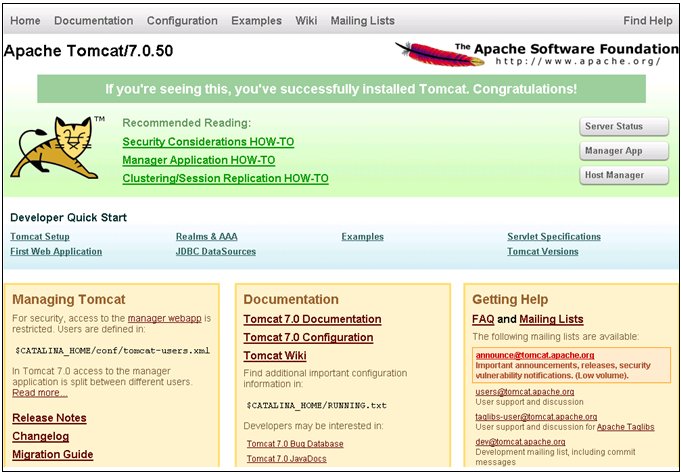Open the Home nav item
Screen dimensions: 681x474
(25, 21)
